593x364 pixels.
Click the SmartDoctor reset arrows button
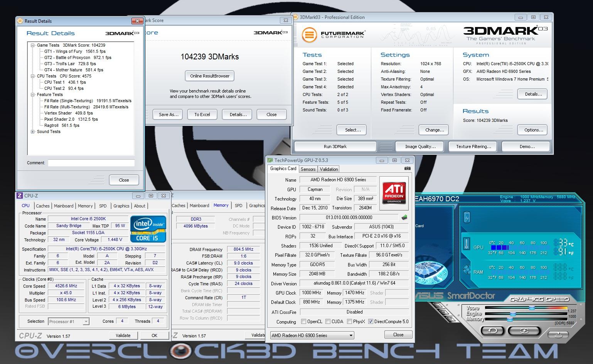[x=492, y=330]
